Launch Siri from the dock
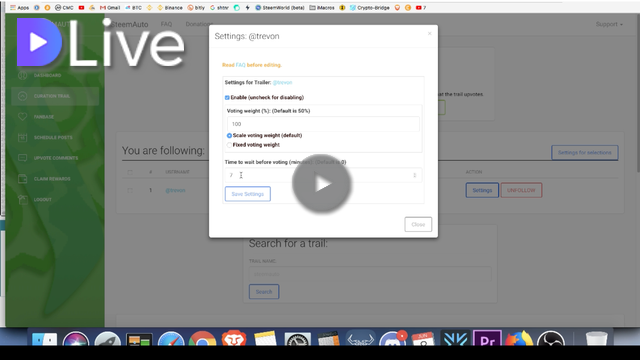This screenshot has width=640, height=360. (x=76, y=339)
